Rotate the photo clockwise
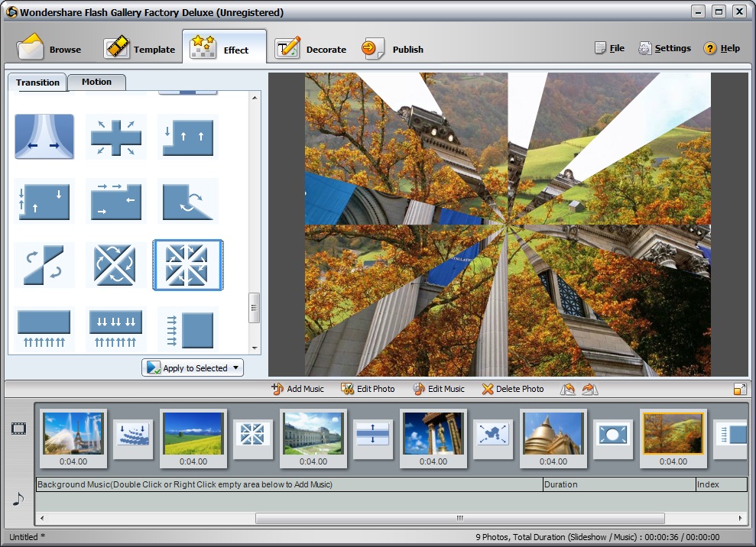Image resolution: width=756 pixels, height=547 pixels. click(588, 389)
